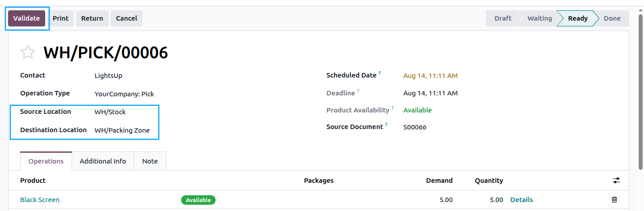644x211 pixels.
Task: Show the Source Document help question mark
Action: tap(386, 125)
